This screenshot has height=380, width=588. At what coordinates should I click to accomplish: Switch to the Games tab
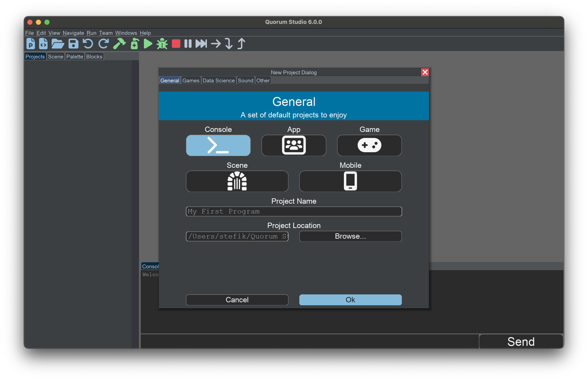190,81
